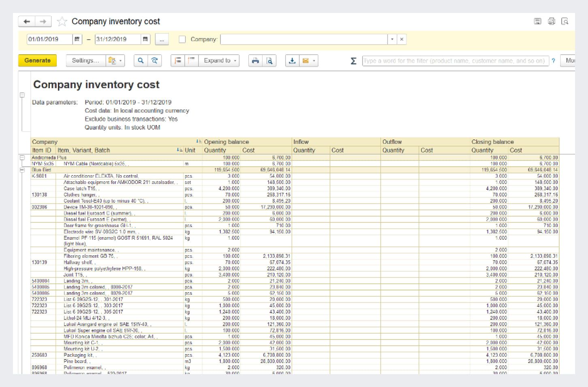Click the sigma sum icon
Image resolution: width=588 pixels, height=387 pixels.
click(x=353, y=61)
